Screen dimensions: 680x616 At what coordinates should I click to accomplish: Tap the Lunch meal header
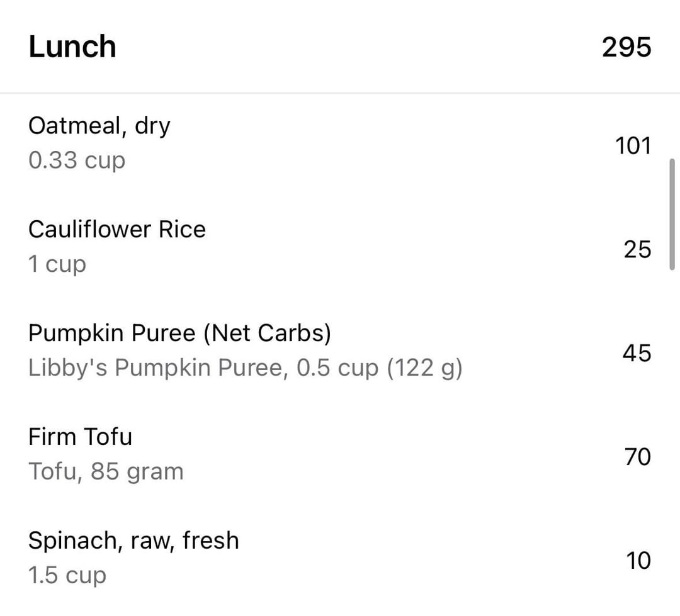tap(72, 47)
